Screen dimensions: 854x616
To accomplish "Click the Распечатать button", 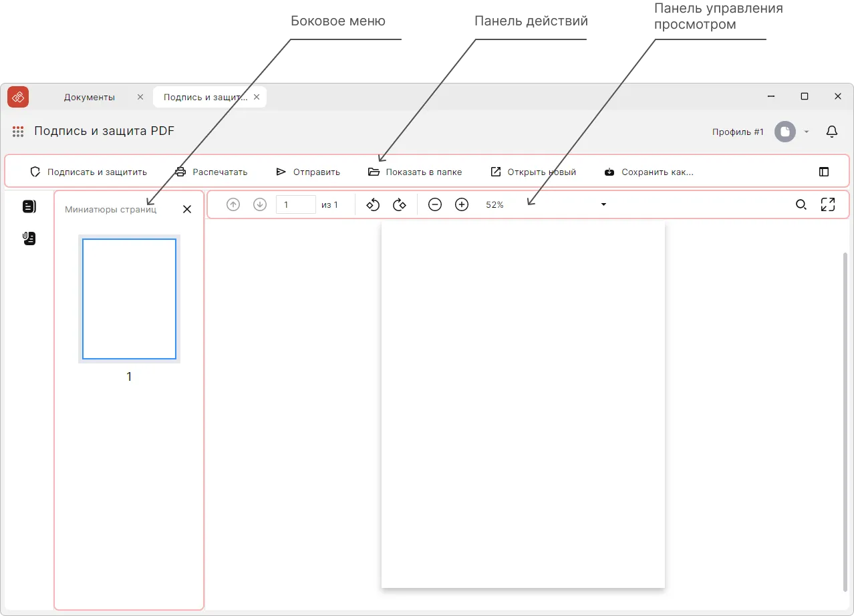I will tap(211, 172).
